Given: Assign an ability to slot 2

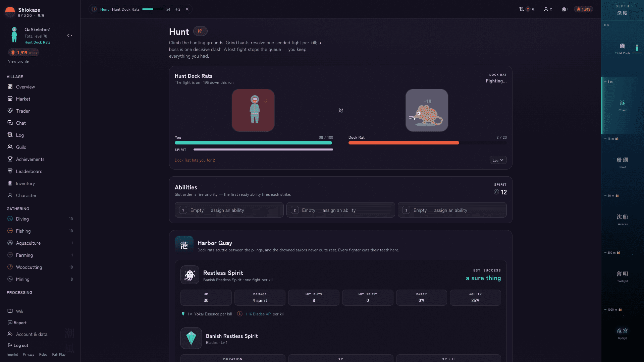Looking at the screenshot, I should (341, 210).
